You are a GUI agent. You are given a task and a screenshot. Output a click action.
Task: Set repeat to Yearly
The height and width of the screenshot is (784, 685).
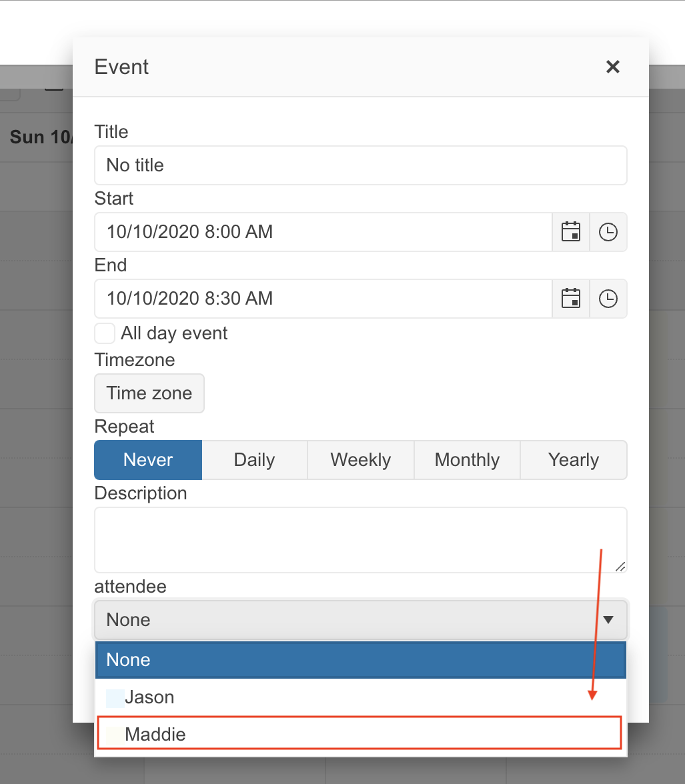tap(573, 460)
